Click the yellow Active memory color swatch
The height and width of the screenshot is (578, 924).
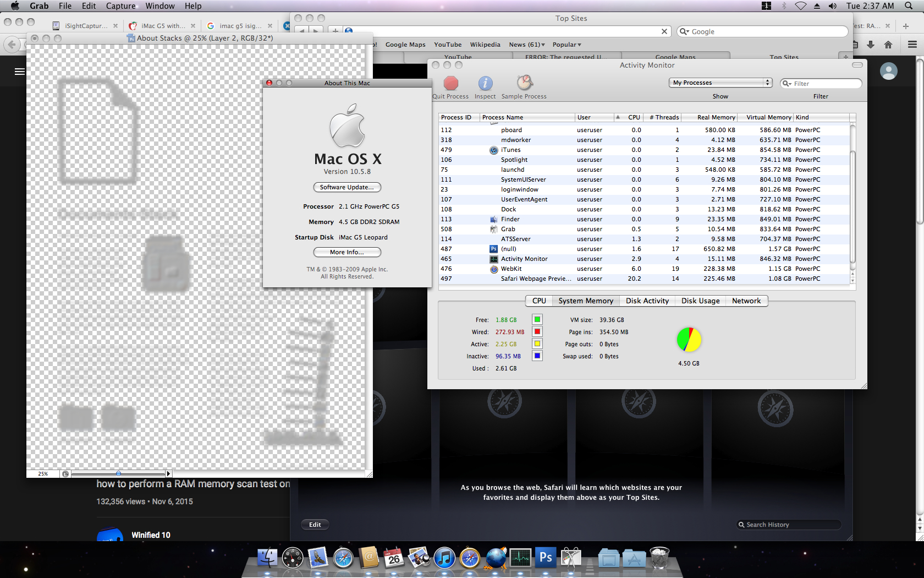[x=537, y=343]
